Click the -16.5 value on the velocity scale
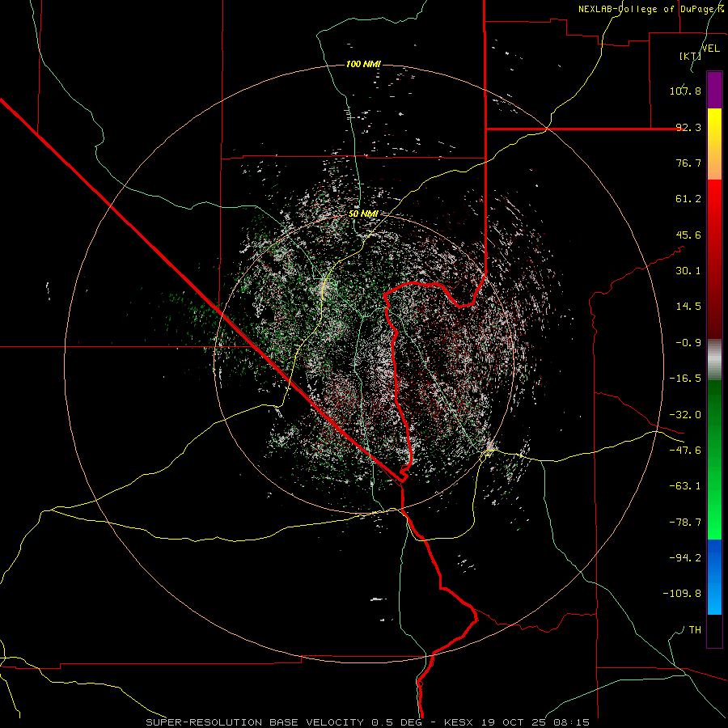This screenshot has width=728, height=728. point(685,379)
